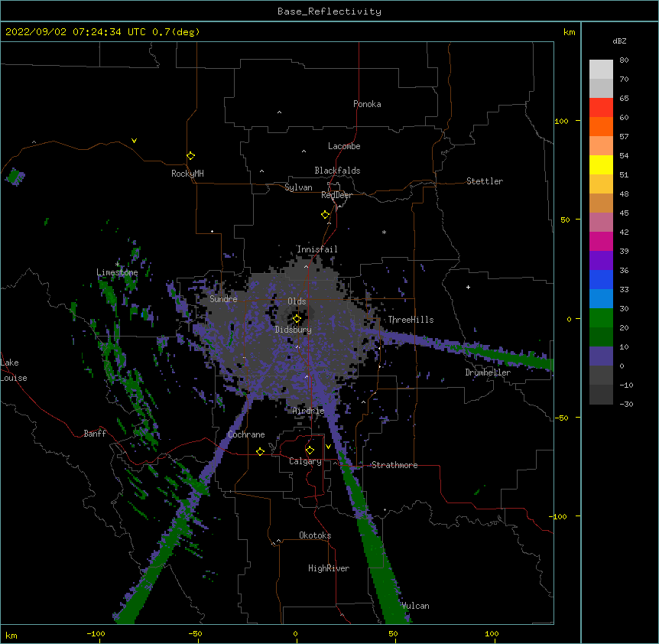659x644 pixels.
Task: Pick the blue 33-36 dBZ legend swatch
Action: [x=601, y=279]
